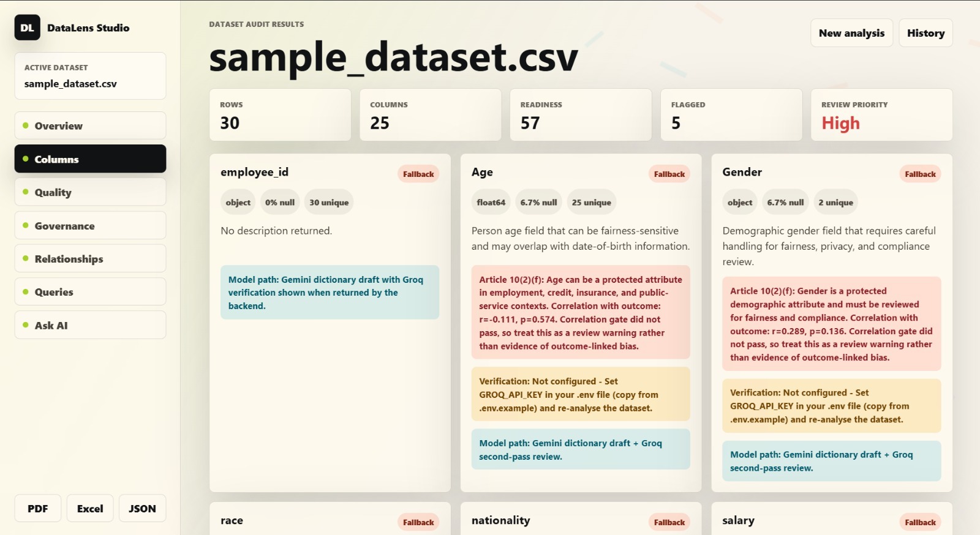
Task: Click the '2 unique' chip on Gender
Action: pyautogui.click(x=835, y=203)
